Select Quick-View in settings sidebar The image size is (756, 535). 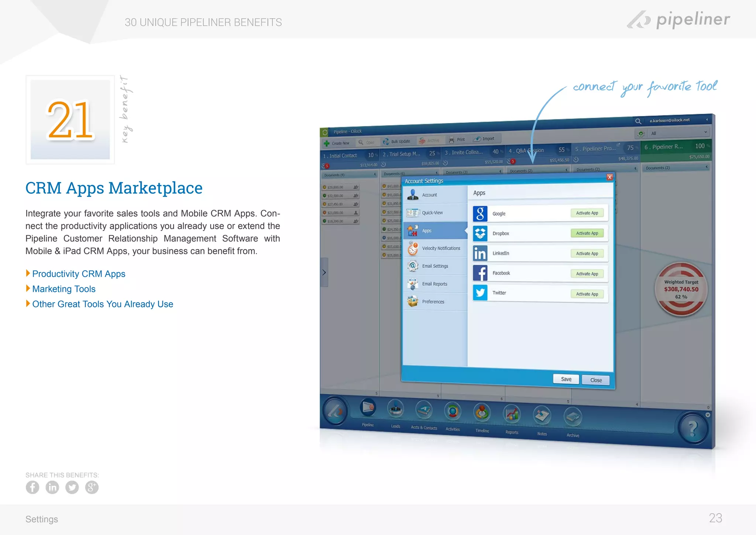(435, 213)
